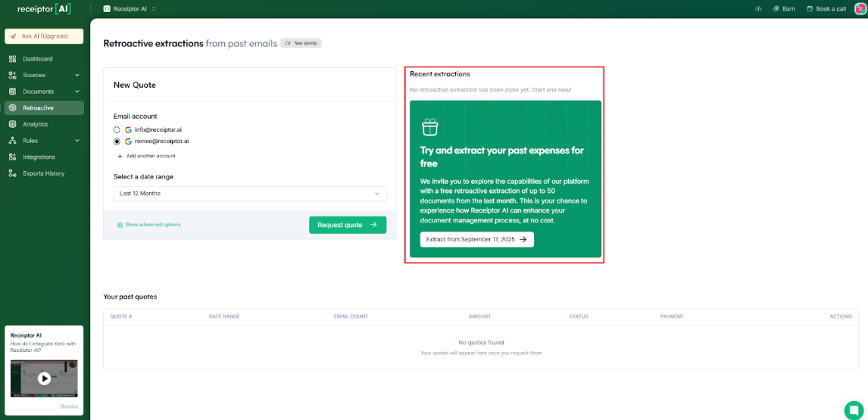Image resolution: width=868 pixels, height=420 pixels.
Task: Open the Receiptor AI workspace switcher
Action: [130, 9]
